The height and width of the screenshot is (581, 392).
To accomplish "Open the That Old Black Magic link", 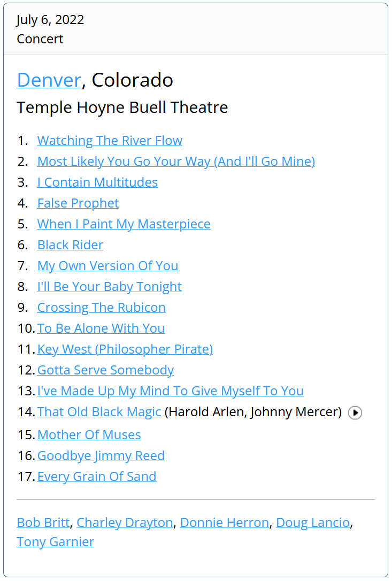I will [x=99, y=412].
